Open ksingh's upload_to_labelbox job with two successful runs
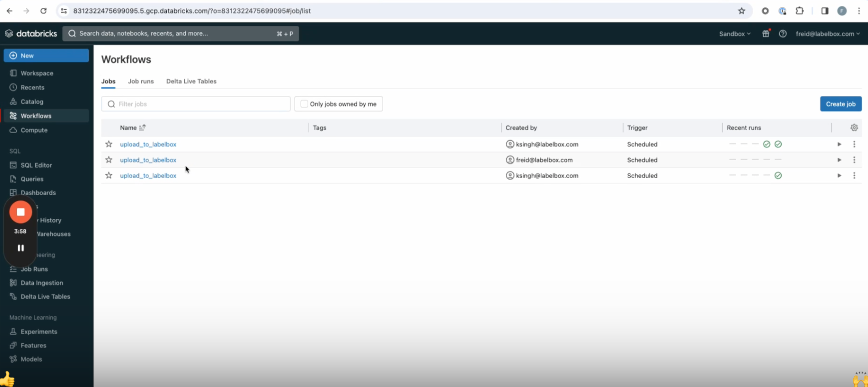This screenshot has height=387, width=868. pos(148,144)
